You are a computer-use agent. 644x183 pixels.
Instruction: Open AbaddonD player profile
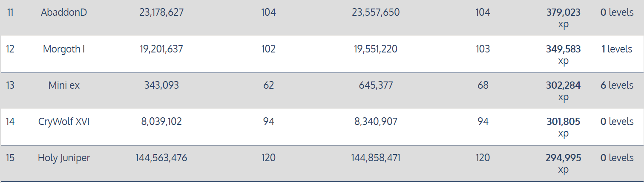click(x=64, y=13)
